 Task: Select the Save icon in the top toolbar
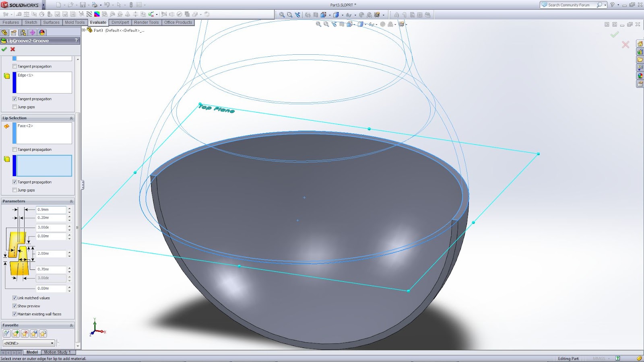[x=83, y=4]
